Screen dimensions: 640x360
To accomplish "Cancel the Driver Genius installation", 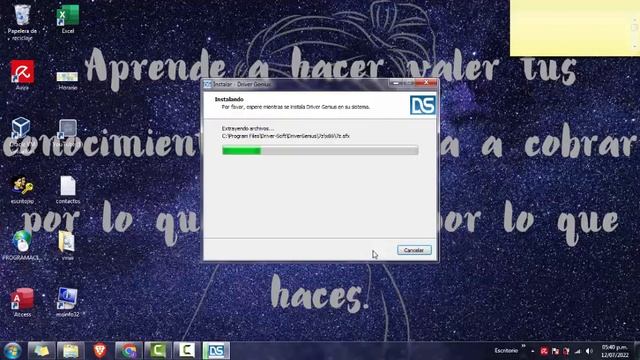I will pyautogui.click(x=414, y=250).
